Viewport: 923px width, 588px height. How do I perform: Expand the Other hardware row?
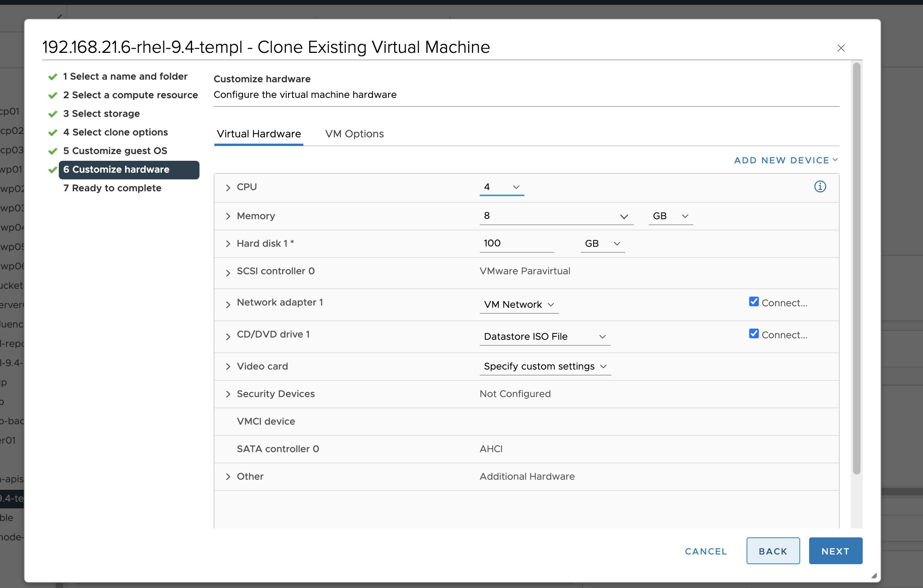click(228, 476)
